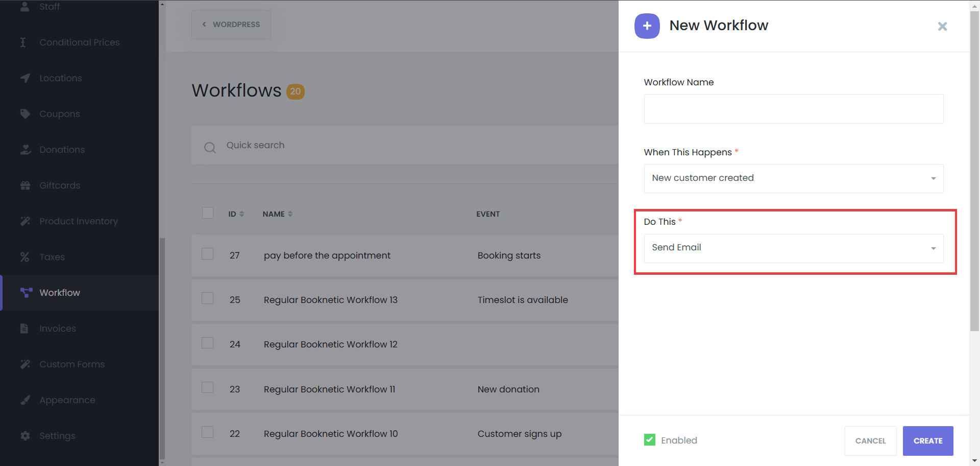Screen dimensions: 980x466
Task: Toggle the Enabled checkbox
Action: click(650, 440)
